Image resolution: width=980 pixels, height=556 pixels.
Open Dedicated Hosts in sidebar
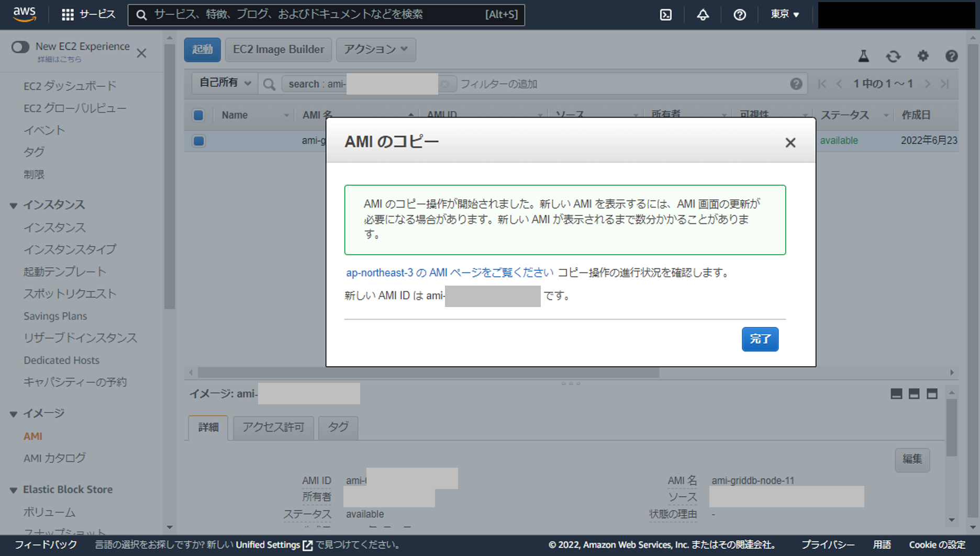point(61,360)
